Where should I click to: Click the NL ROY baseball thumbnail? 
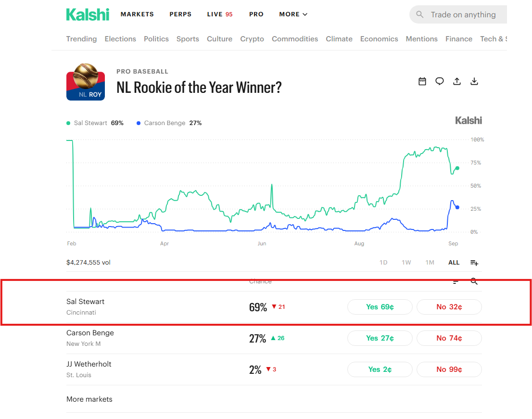click(86, 82)
